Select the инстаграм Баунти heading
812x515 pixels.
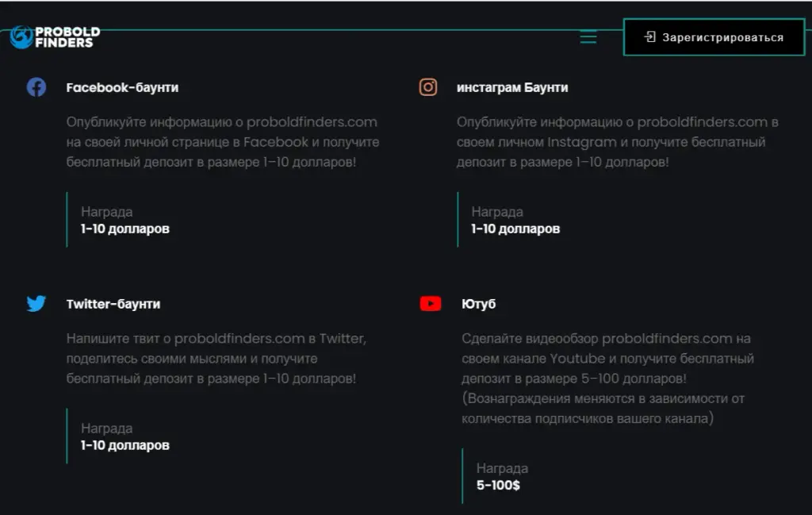tap(512, 87)
